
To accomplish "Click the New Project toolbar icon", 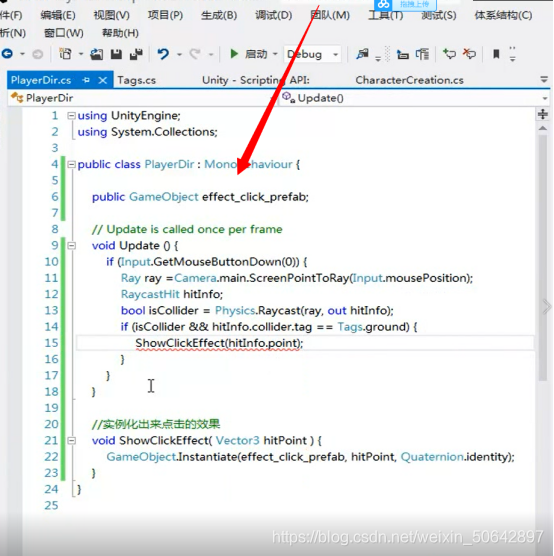I will point(65,54).
